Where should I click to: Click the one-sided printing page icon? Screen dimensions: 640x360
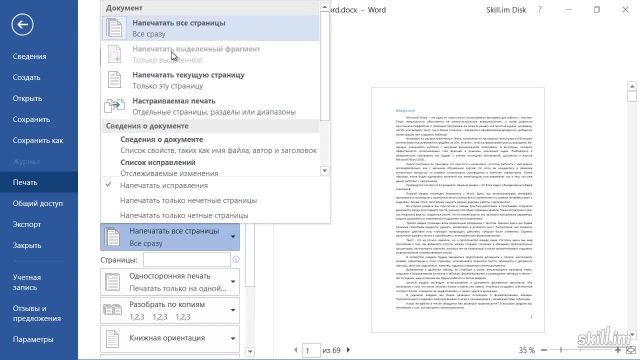tap(112, 282)
